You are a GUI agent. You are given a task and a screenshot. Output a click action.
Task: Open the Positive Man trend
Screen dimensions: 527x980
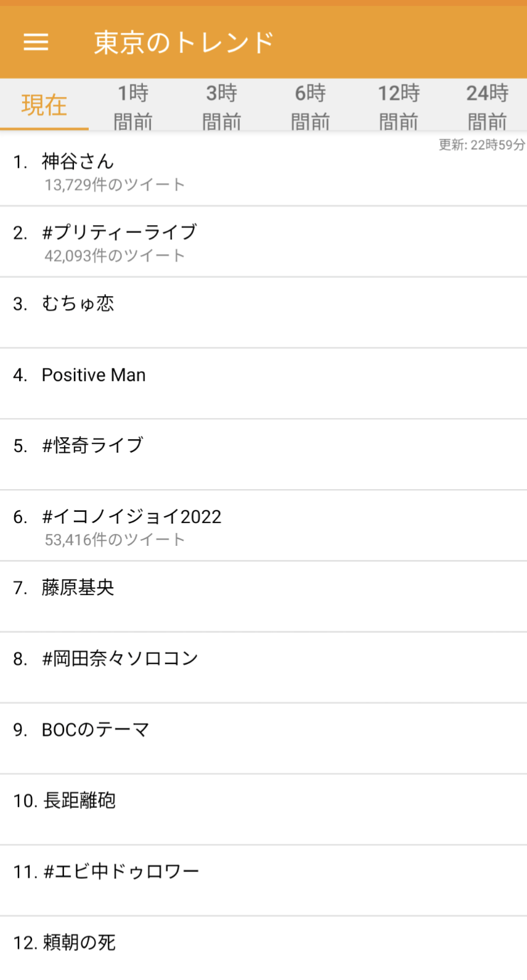pyautogui.click(x=94, y=375)
